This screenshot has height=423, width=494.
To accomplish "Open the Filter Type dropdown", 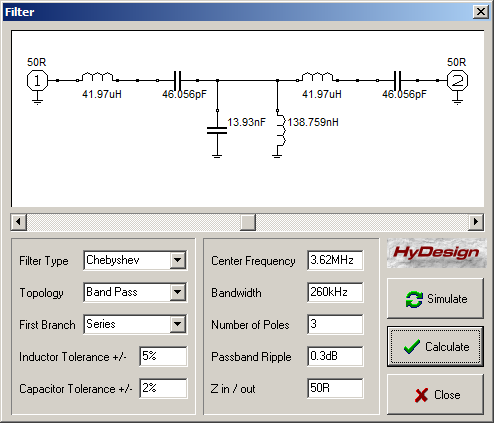I will pyautogui.click(x=177, y=260).
